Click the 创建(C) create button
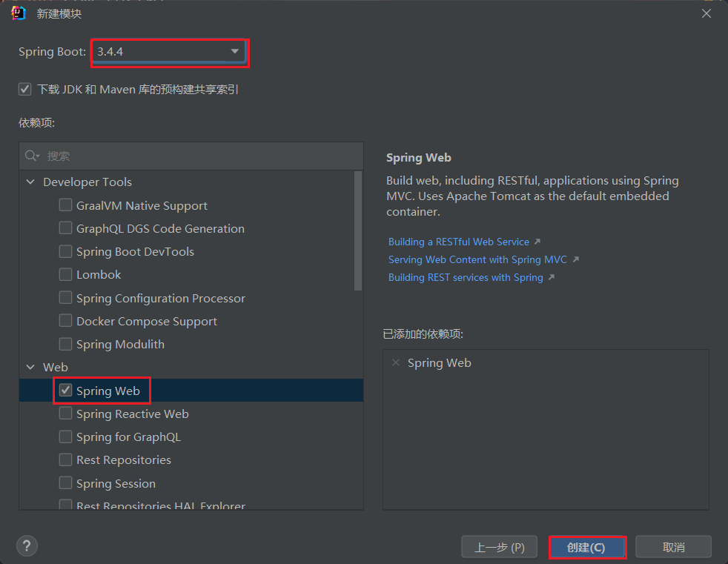Image resolution: width=728 pixels, height=564 pixels. (586, 547)
